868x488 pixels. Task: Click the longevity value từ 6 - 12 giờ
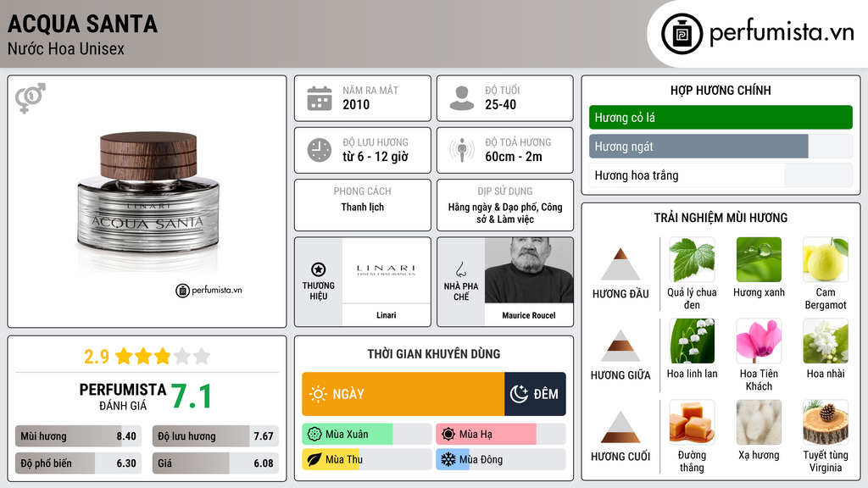(x=376, y=157)
